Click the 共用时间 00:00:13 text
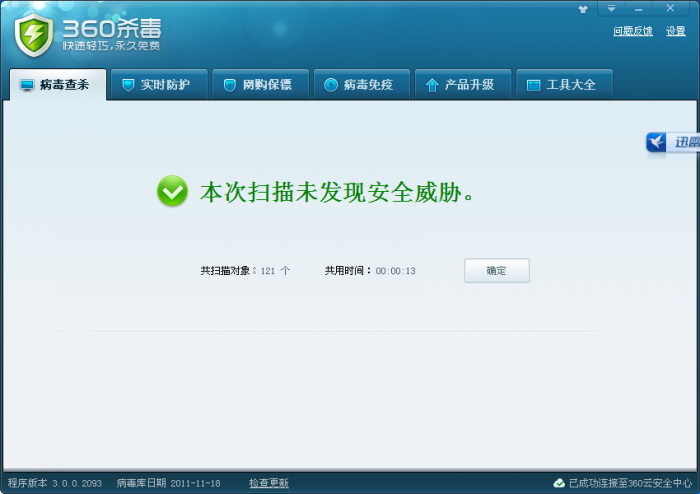Screen dimensions: 700x494 (370, 270)
